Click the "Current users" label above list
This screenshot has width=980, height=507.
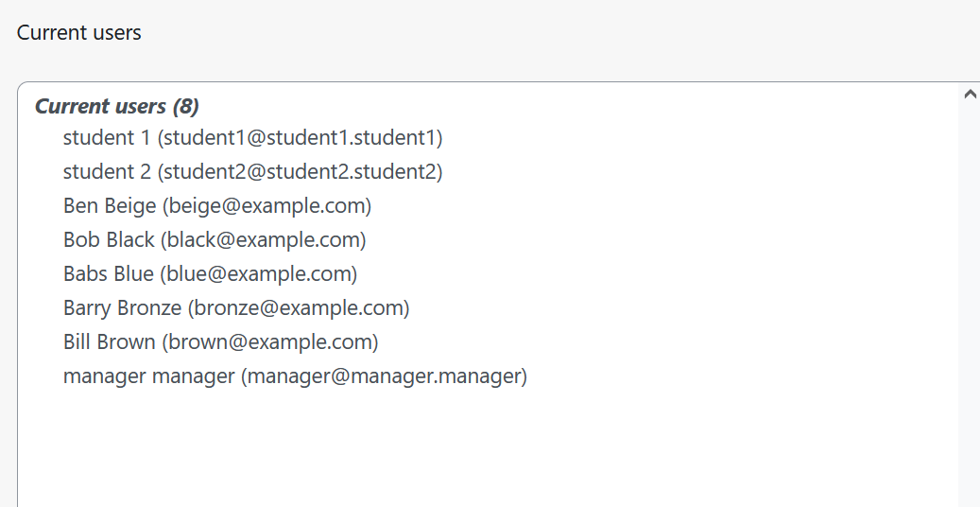click(x=78, y=32)
